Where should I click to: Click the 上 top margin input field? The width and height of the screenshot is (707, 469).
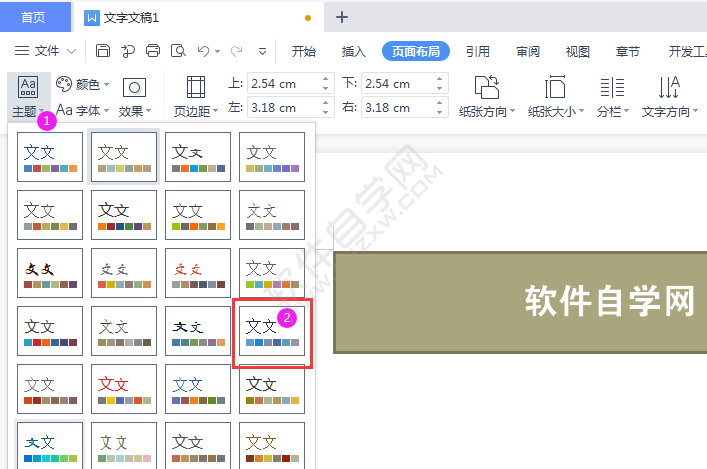click(x=284, y=83)
